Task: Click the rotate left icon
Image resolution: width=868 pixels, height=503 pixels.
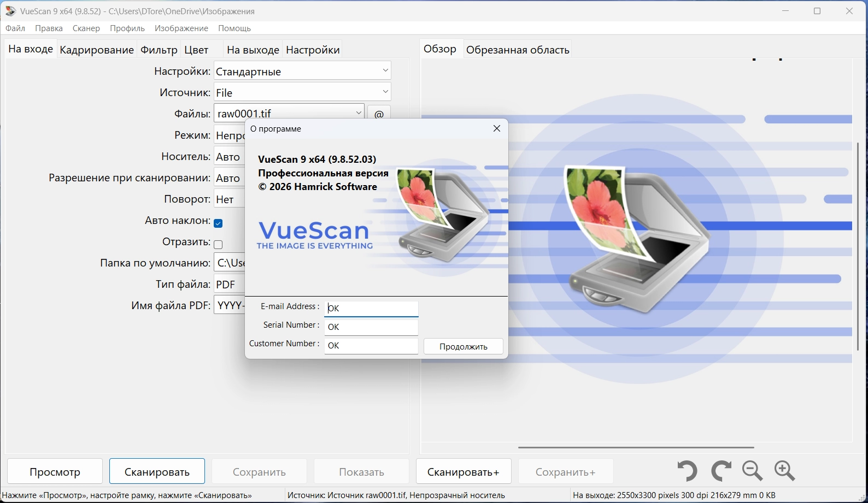Action: point(687,471)
